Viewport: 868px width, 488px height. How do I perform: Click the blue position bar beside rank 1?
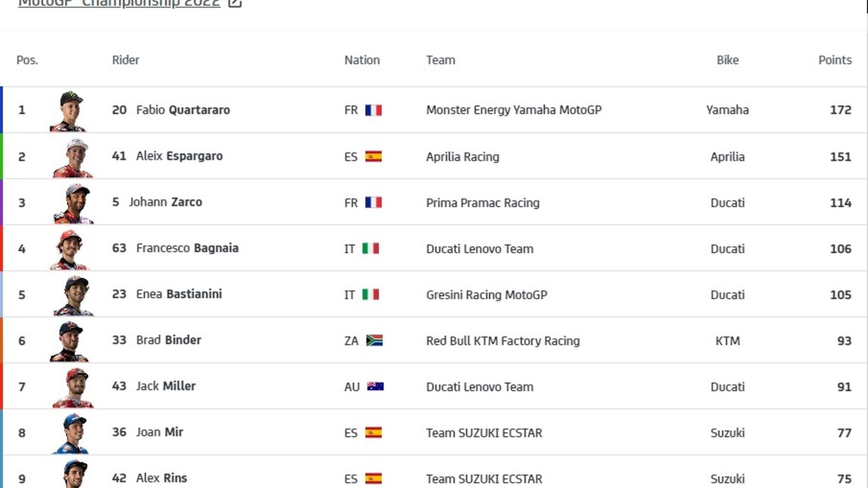click(x=3, y=110)
